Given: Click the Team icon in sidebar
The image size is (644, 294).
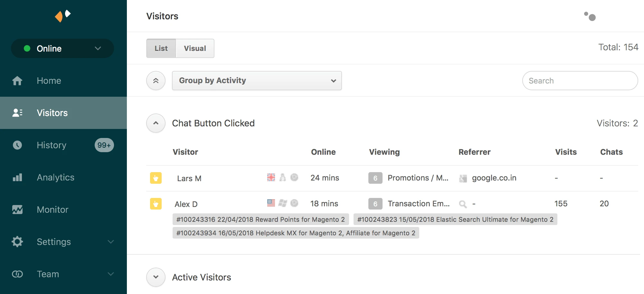Looking at the screenshot, I should pos(17,274).
